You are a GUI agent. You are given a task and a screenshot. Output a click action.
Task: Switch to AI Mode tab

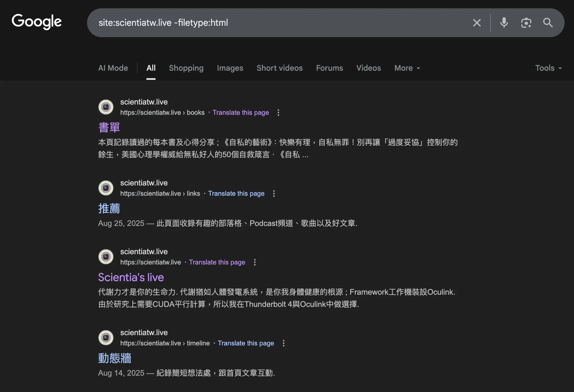pos(113,68)
